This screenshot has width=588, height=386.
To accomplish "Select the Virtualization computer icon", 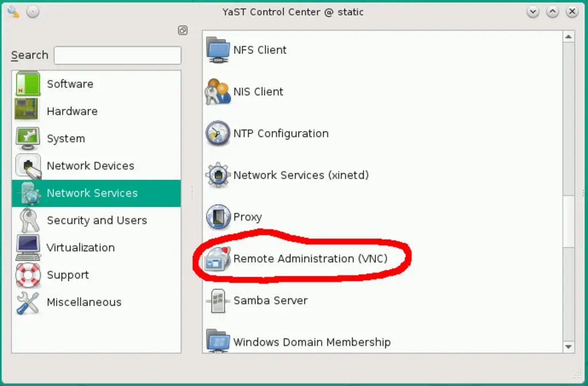I will click(28, 248).
